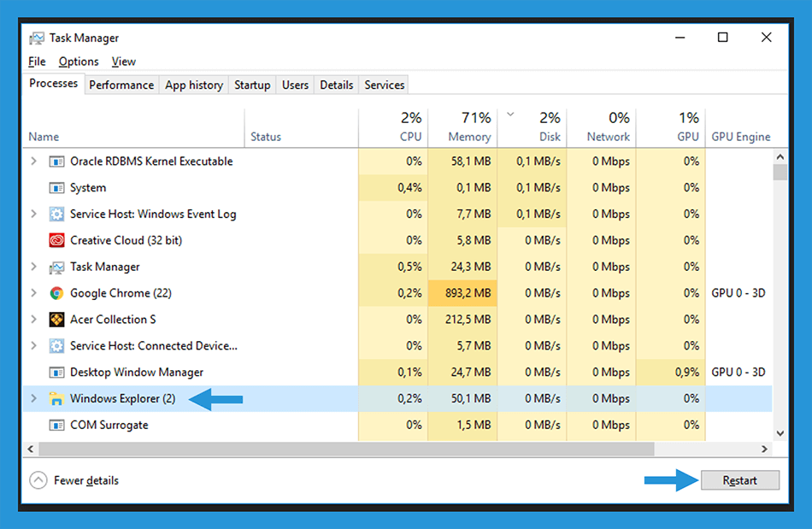Click the GPU Engine column header
This screenshot has width=812, height=529.
click(x=741, y=137)
